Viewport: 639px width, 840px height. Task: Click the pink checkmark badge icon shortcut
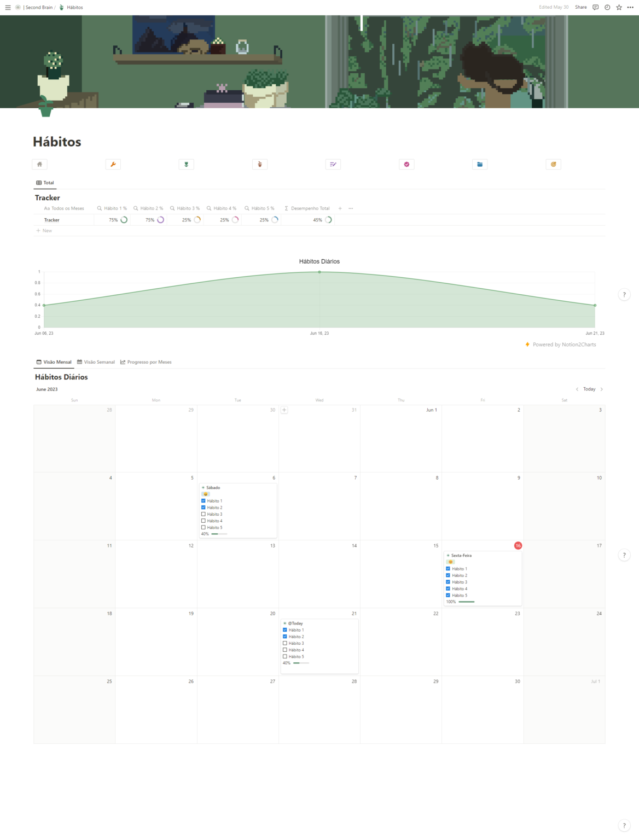(x=406, y=164)
